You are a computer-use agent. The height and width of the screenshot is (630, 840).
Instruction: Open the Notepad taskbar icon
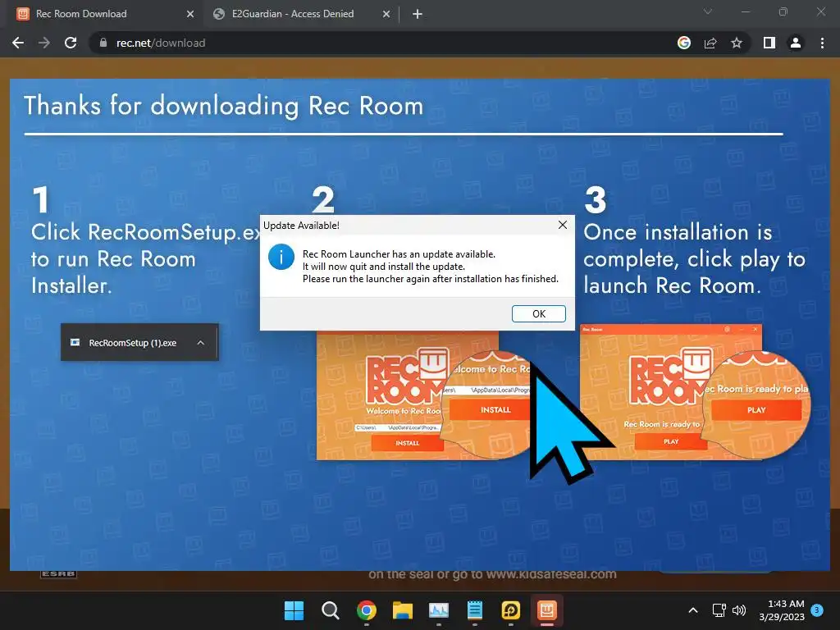tap(475, 610)
